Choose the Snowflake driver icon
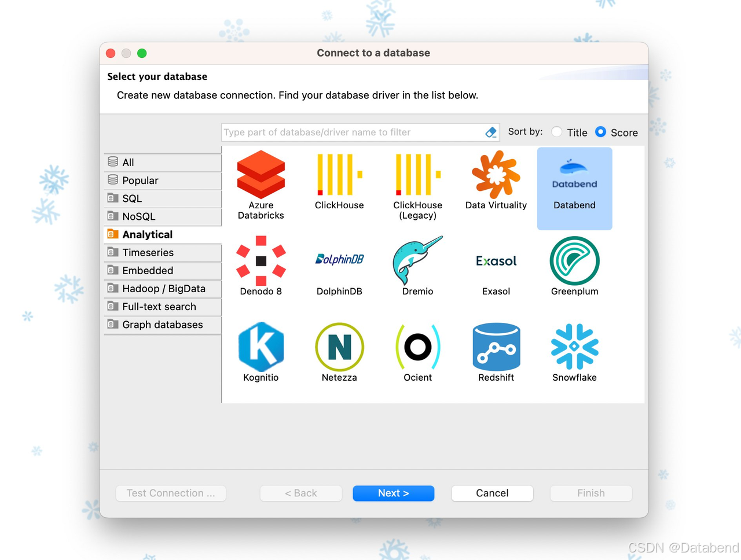741x560 pixels. (x=574, y=347)
